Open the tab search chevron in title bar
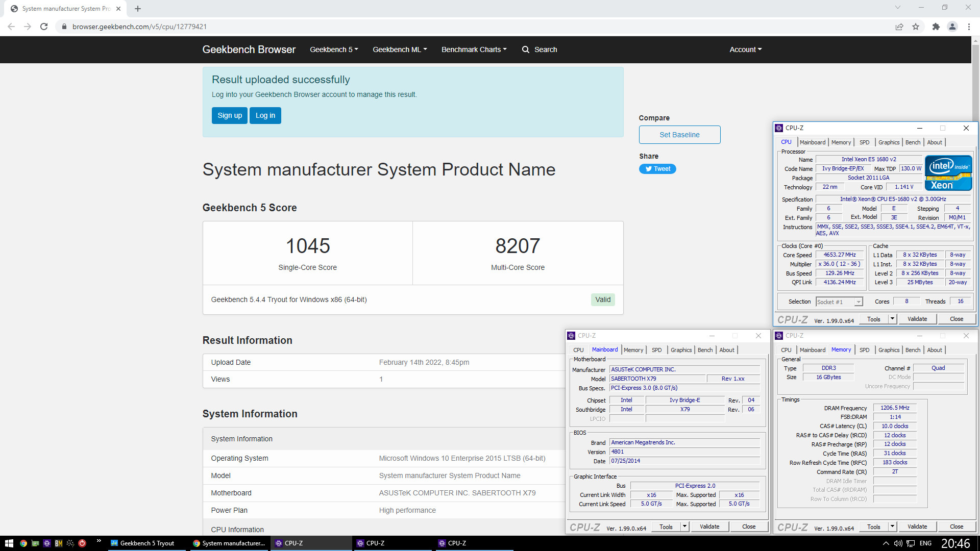 coord(898,7)
